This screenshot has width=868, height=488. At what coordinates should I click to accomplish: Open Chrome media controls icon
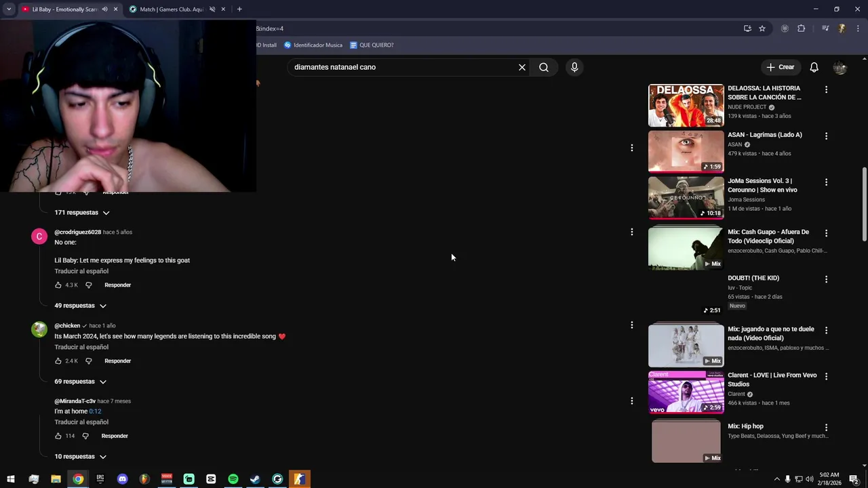click(825, 28)
